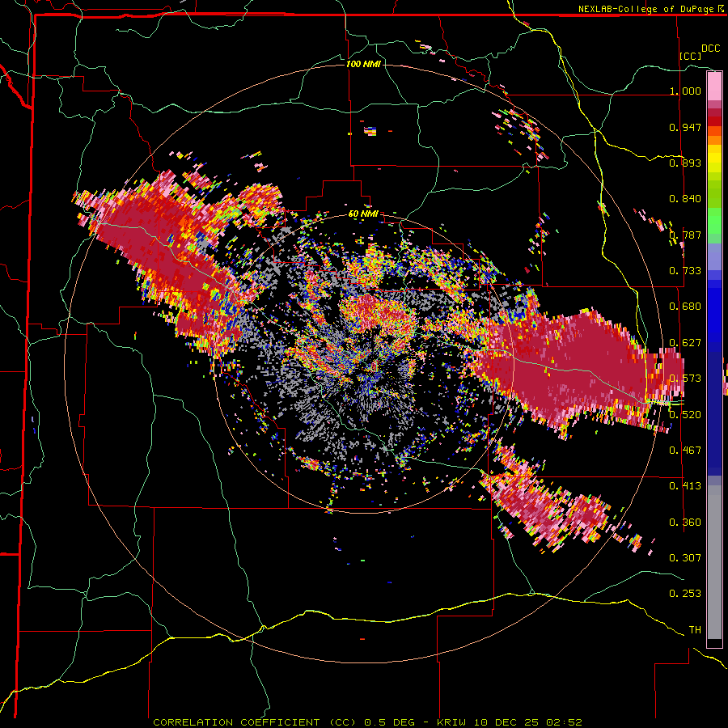Click the 1.000 value on color scale

(685, 91)
